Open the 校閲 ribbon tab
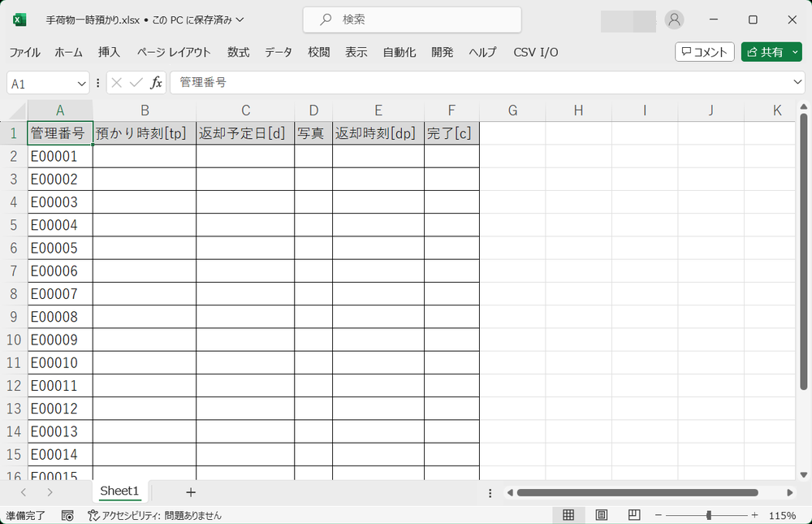Viewport: 812px width, 524px height. pos(319,52)
